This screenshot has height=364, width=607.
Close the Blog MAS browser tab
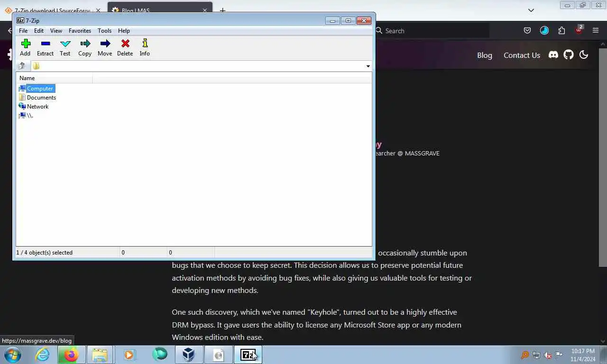[x=205, y=10]
